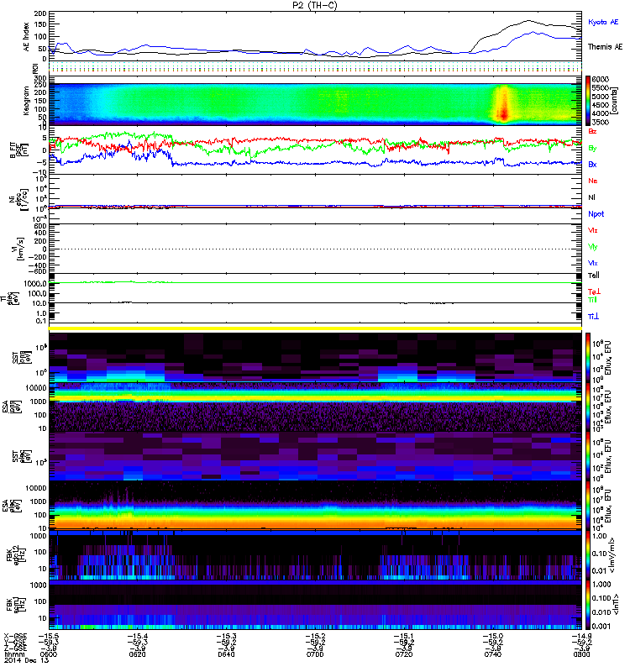Click the FBK magnetic nT color bar
The image size is (630, 672).
[x=588, y=605]
